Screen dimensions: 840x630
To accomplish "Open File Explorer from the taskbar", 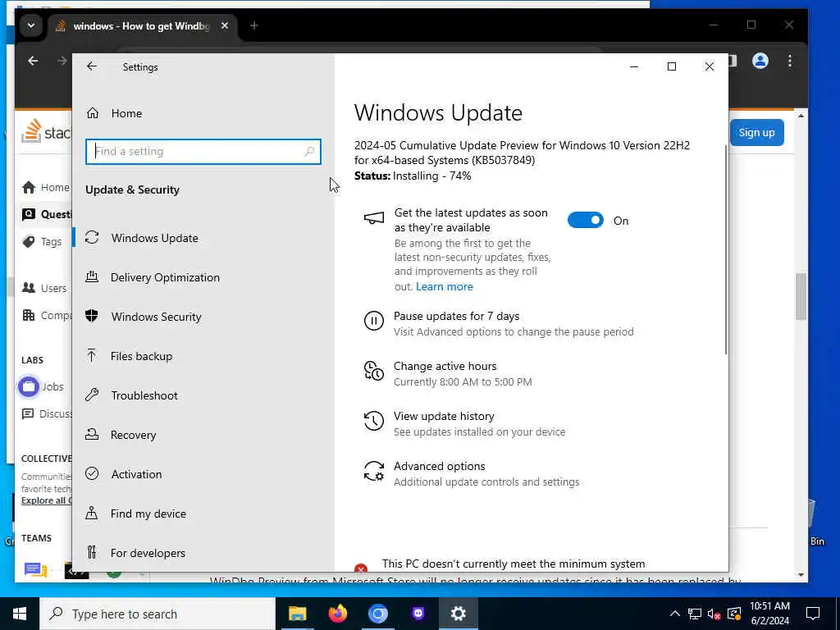I will 297,614.
